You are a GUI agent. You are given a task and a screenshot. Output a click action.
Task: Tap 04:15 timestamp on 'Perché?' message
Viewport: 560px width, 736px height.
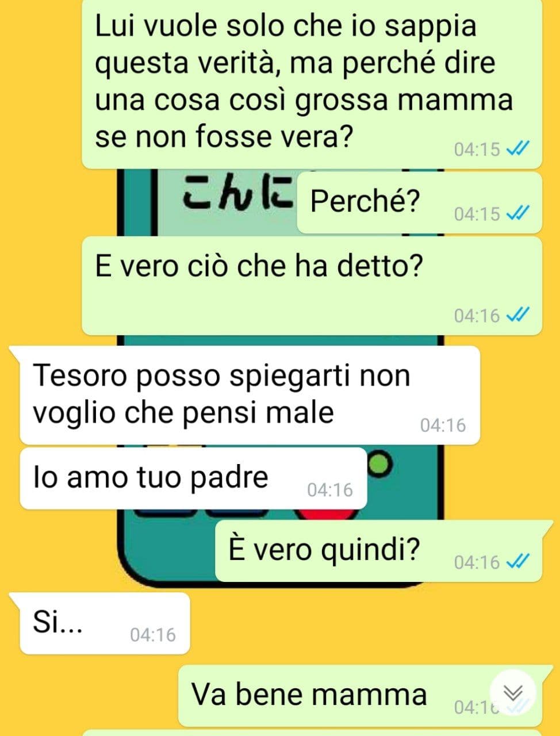coord(477,214)
